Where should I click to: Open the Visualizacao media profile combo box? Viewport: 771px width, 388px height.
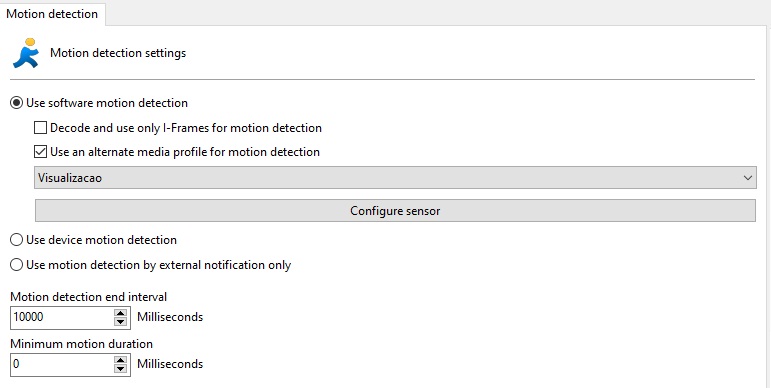click(395, 178)
